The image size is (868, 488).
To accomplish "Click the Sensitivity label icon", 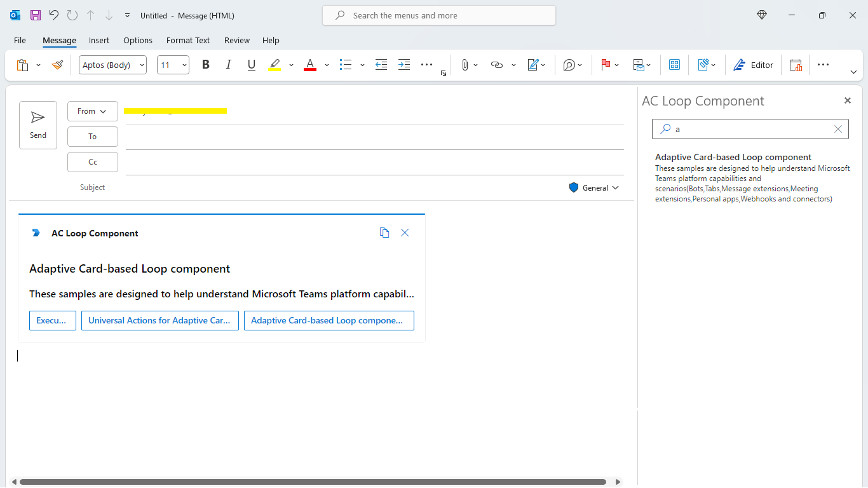I will [x=703, y=65].
